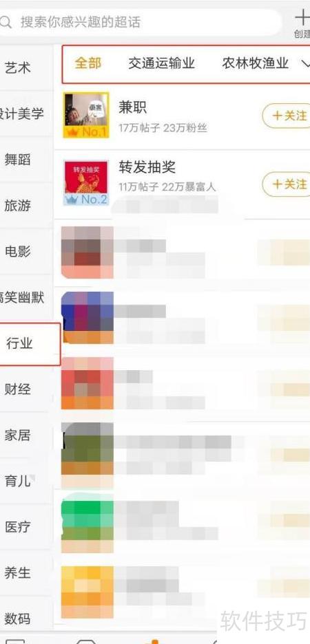
Task: Open the 转发抽奖 topic thumbnail
Action: (86, 183)
